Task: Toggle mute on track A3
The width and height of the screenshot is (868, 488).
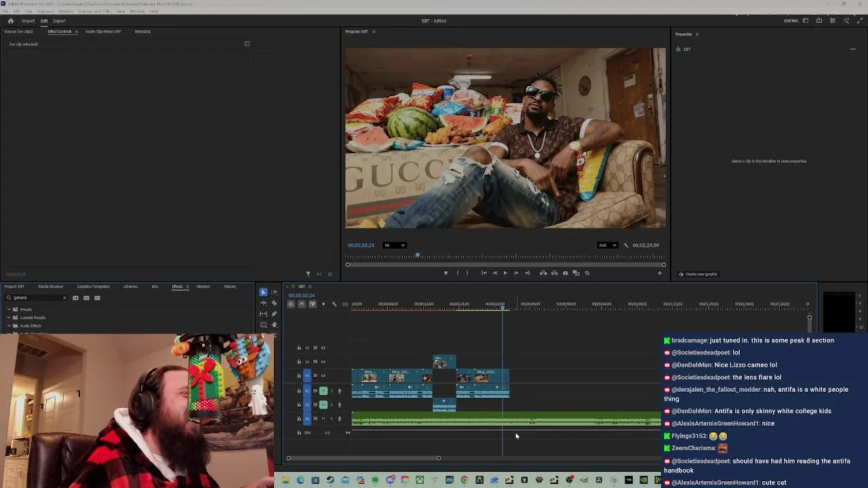Action: pos(323,419)
